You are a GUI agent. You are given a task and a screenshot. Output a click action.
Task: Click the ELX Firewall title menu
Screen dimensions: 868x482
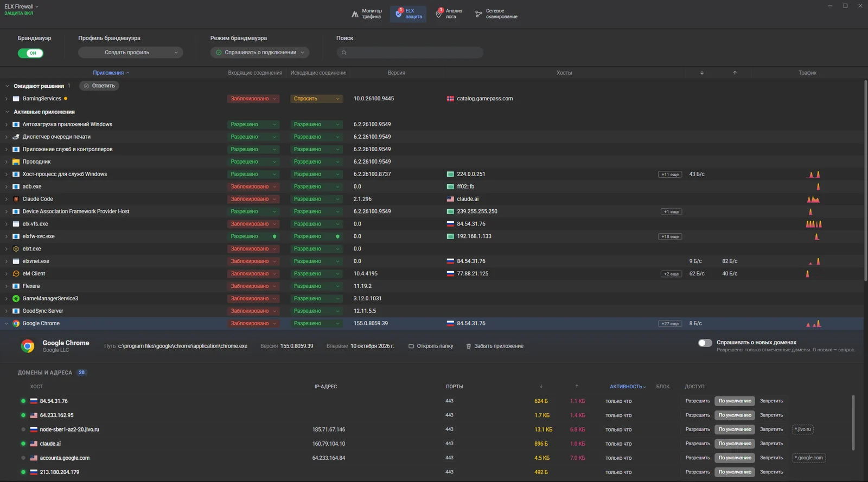tap(21, 7)
